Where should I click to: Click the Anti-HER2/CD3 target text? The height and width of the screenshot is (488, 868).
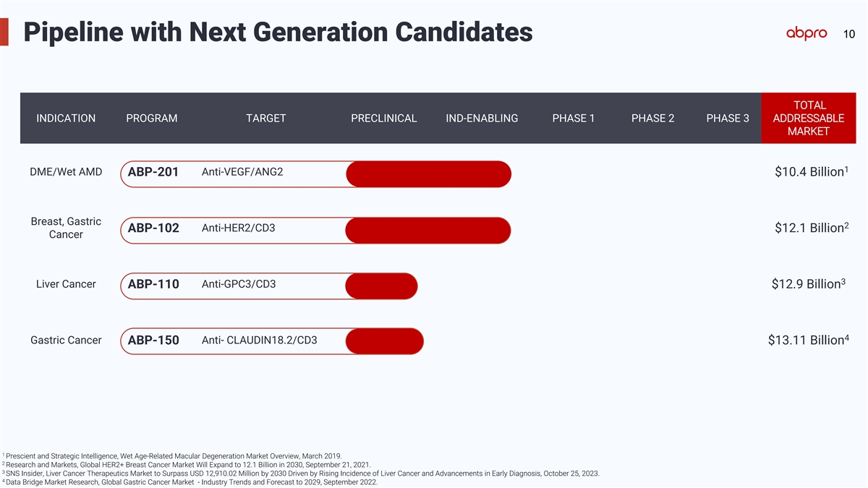click(x=238, y=228)
